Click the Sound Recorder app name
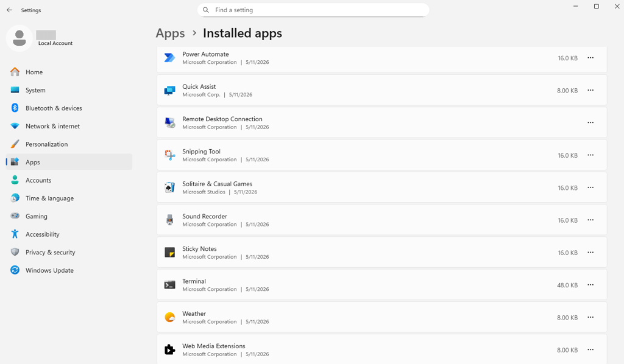The width and height of the screenshot is (624, 364). [205, 216]
